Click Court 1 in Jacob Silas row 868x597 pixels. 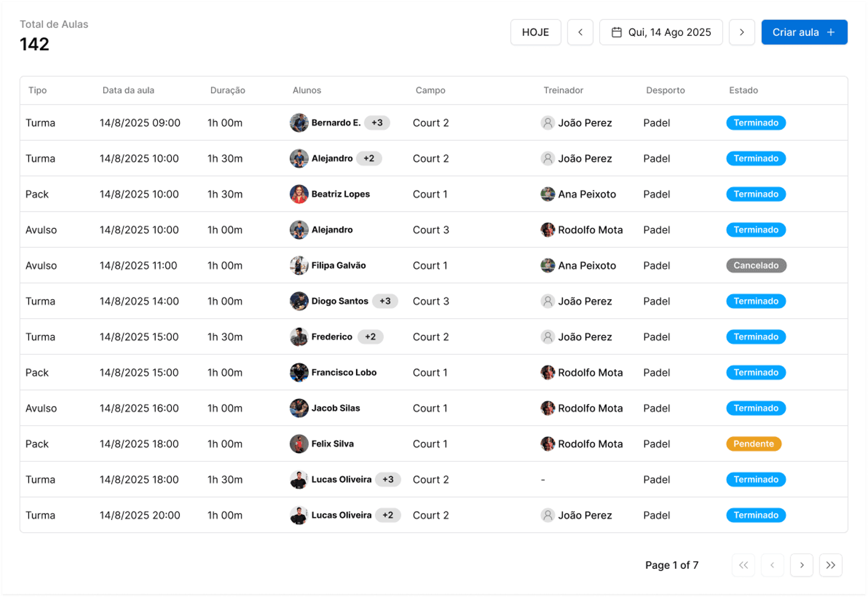[430, 408]
